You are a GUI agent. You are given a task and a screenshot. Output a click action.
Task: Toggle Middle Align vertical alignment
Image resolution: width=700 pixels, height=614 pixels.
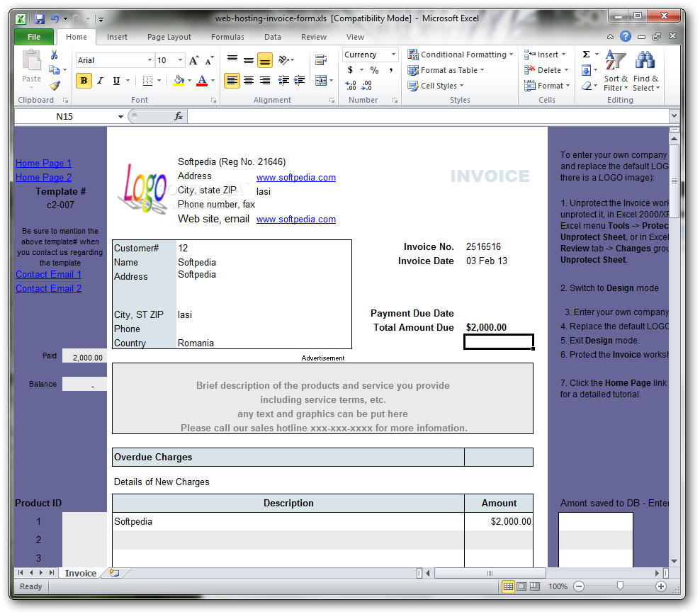[249, 59]
